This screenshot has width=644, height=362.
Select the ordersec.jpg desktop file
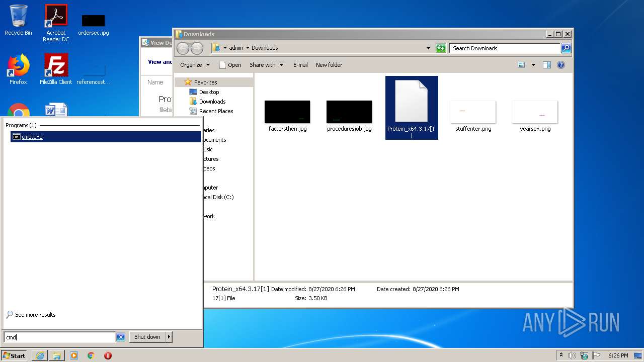pos(93,24)
